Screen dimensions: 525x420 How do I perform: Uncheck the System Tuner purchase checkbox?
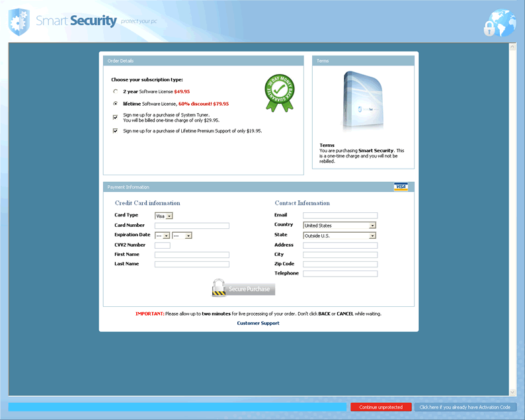point(116,117)
